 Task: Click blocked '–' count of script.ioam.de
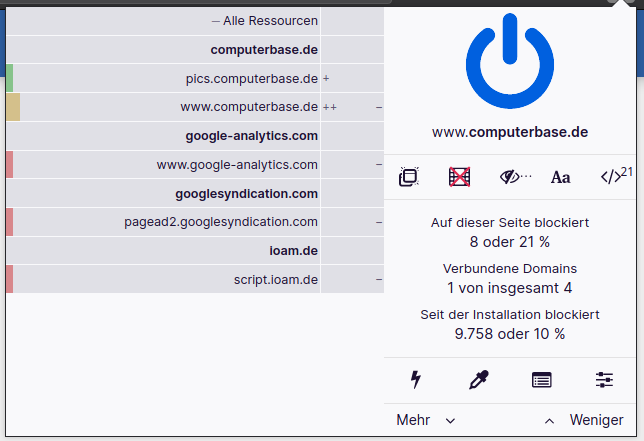point(379,280)
